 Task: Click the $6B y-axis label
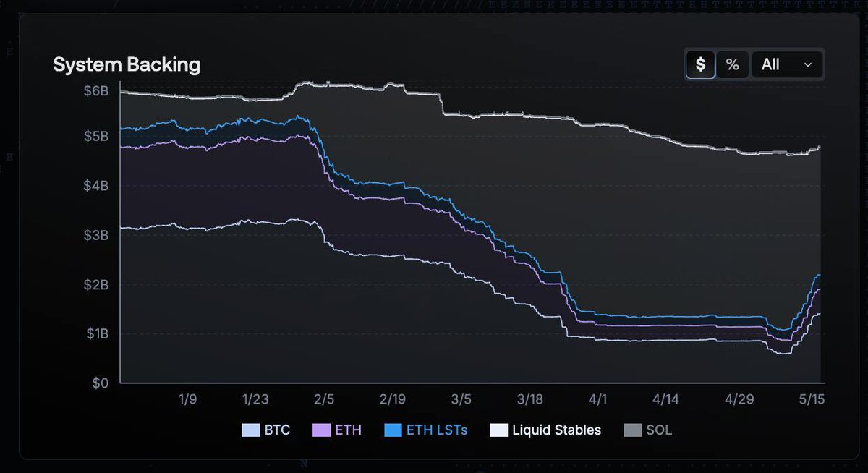click(95, 91)
